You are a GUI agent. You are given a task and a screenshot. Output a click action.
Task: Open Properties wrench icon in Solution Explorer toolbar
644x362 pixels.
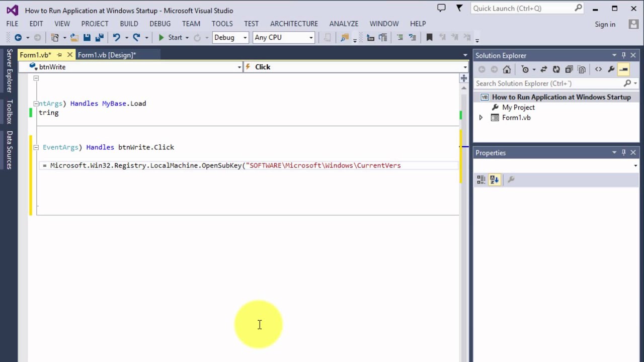tap(611, 69)
